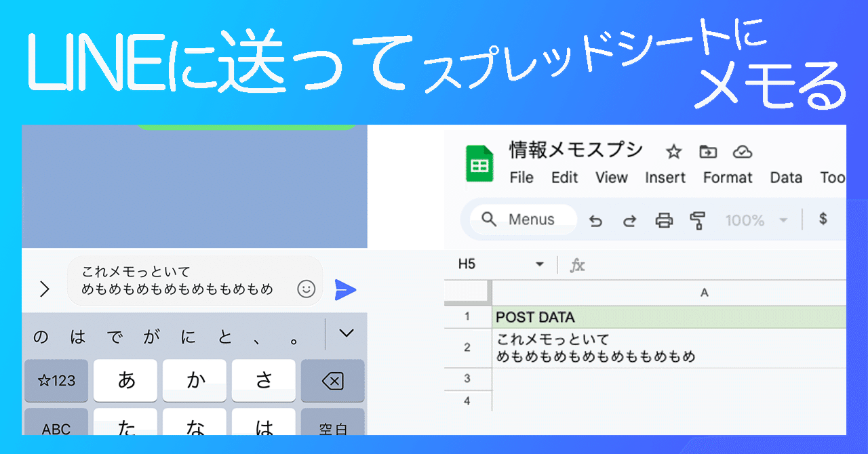Viewport: 868px width, 454px height.
Task: Tap the 空白 space key
Action: click(x=332, y=423)
